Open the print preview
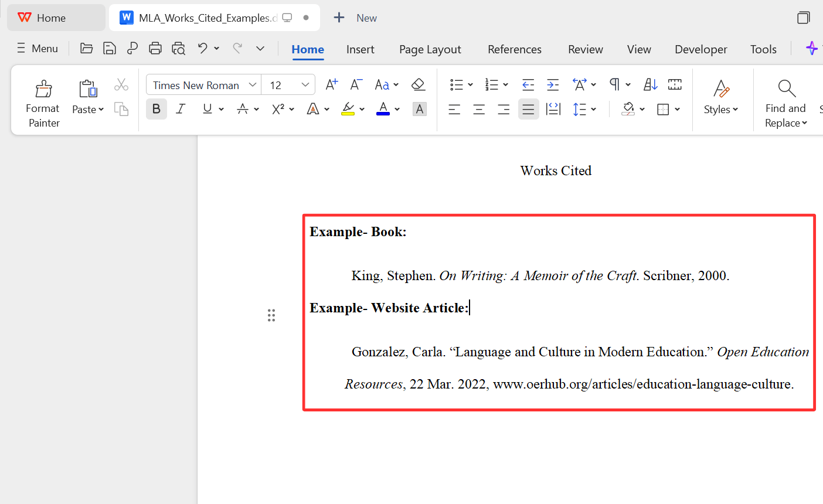Image resolution: width=823 pixels, height=504 pixels. point(178,49)
